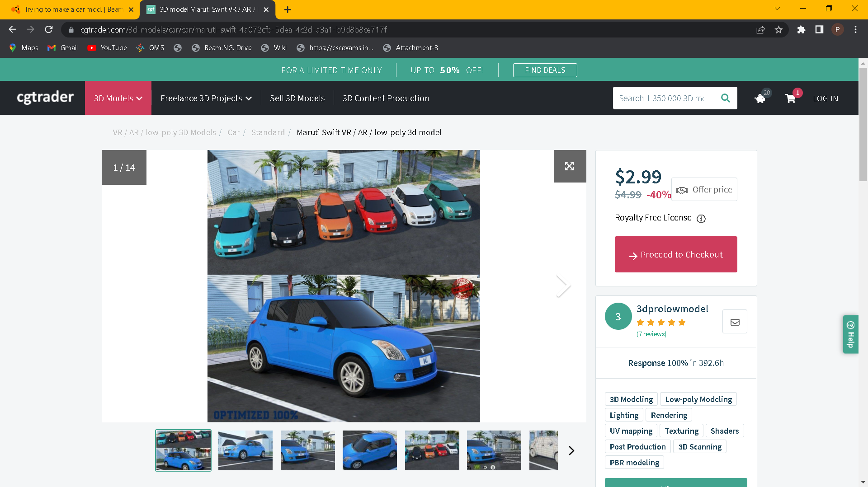Select the fifth thumbnail with colored cars
The width and height of the screenshot is (868, 487).
[x=432, y=450]
